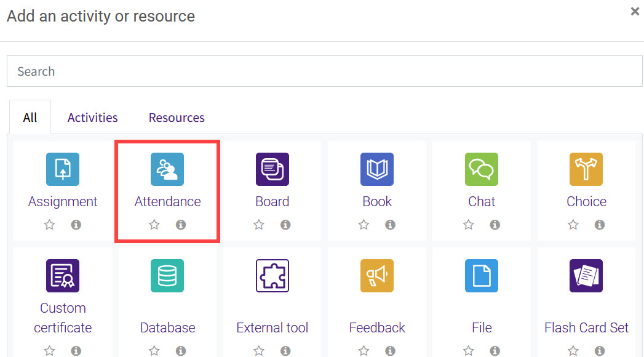Open details for Custom certificate
The image size is (644, 357).
click(x=76, y=350)
